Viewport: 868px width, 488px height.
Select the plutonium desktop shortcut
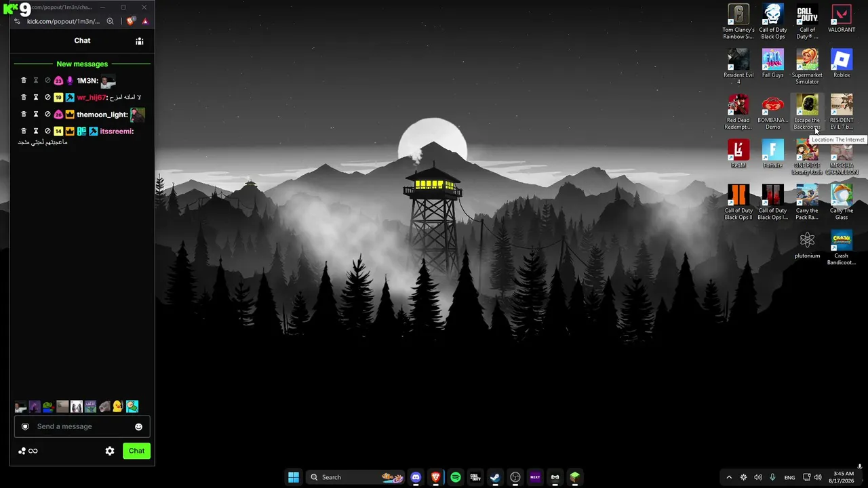point(807,245)
